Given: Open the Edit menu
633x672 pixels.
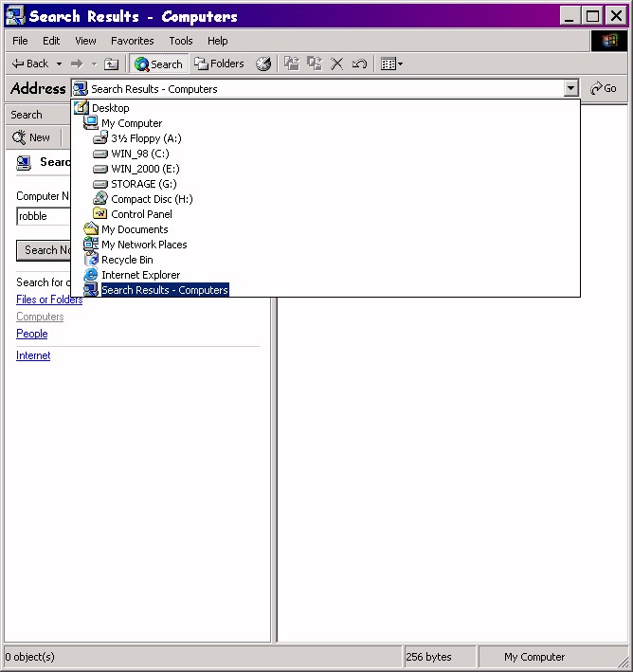Looking at the screenshot, I should [51, 41].
